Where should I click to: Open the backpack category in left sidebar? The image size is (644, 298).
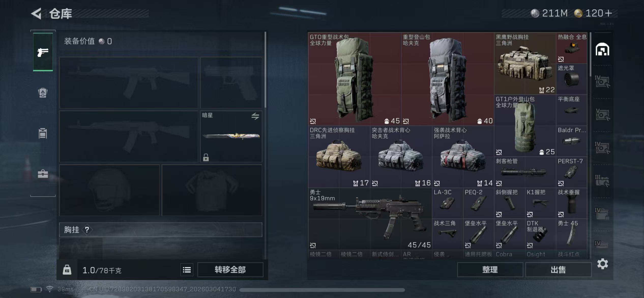pos(43,92)
